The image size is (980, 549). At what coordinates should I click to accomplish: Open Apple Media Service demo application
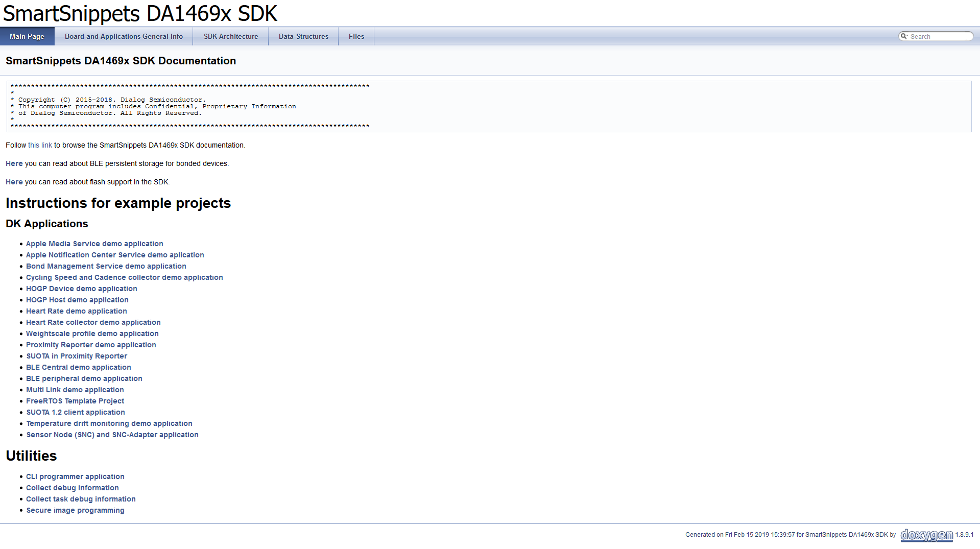coord(94,244)
